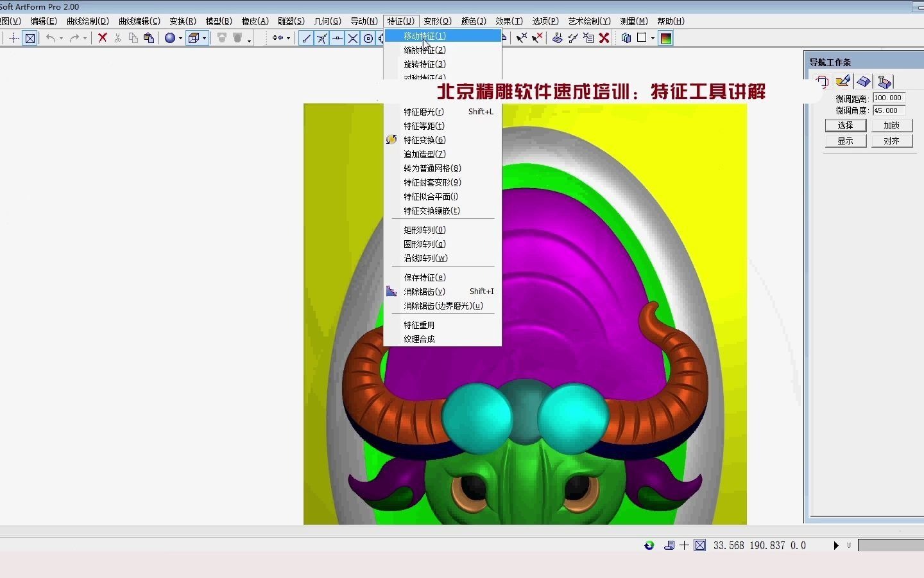Click the status bar play arrow icon
Screen dimensions: 924x578
tap(836, 545)
